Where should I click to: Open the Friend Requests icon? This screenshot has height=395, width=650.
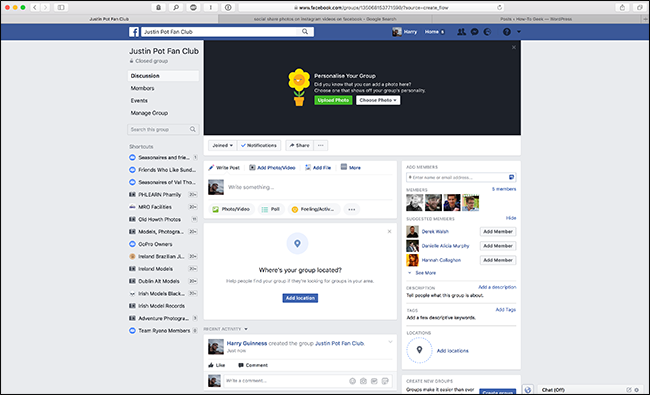pyautogui.click(x=461, y=32)
